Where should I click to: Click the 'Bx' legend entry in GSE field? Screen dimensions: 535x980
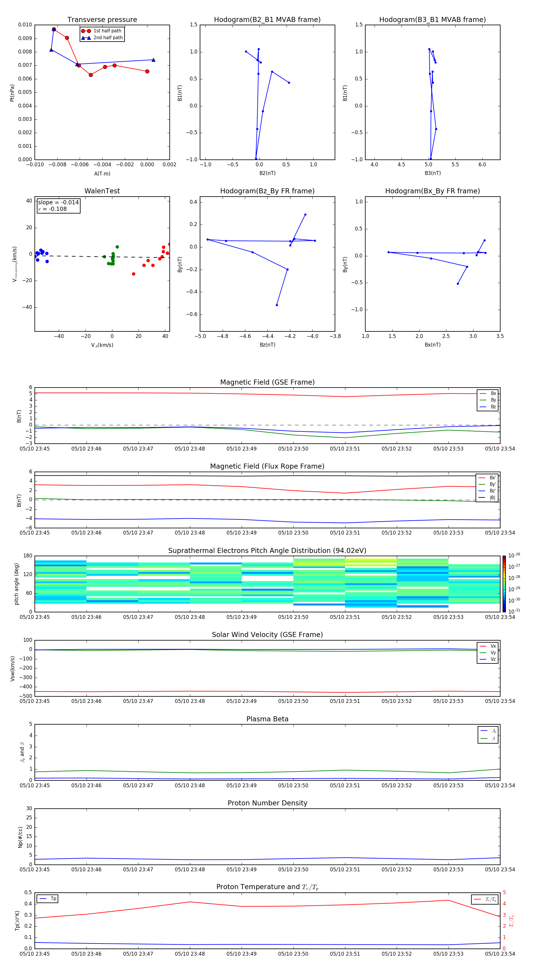pos(488,393)
